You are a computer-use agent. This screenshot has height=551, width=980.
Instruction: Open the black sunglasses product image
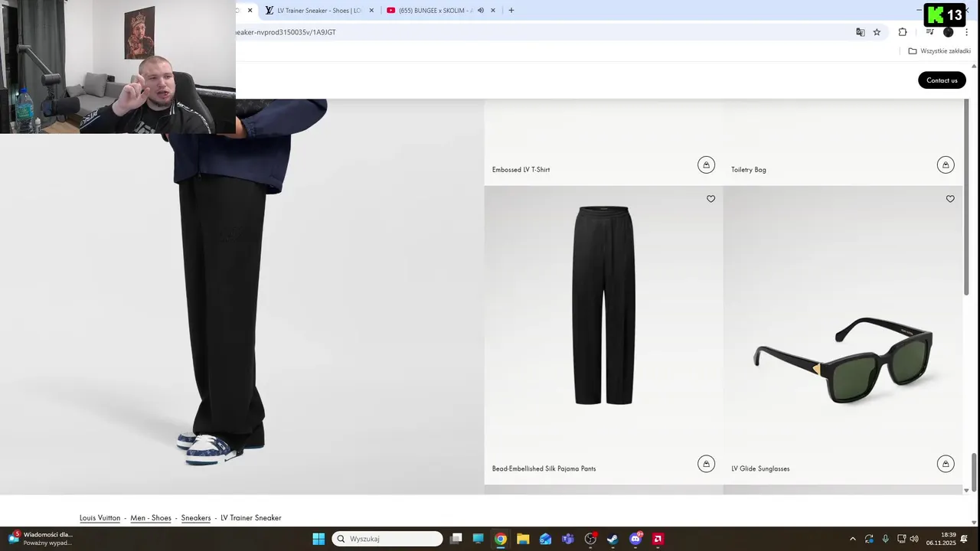point(843,360)
